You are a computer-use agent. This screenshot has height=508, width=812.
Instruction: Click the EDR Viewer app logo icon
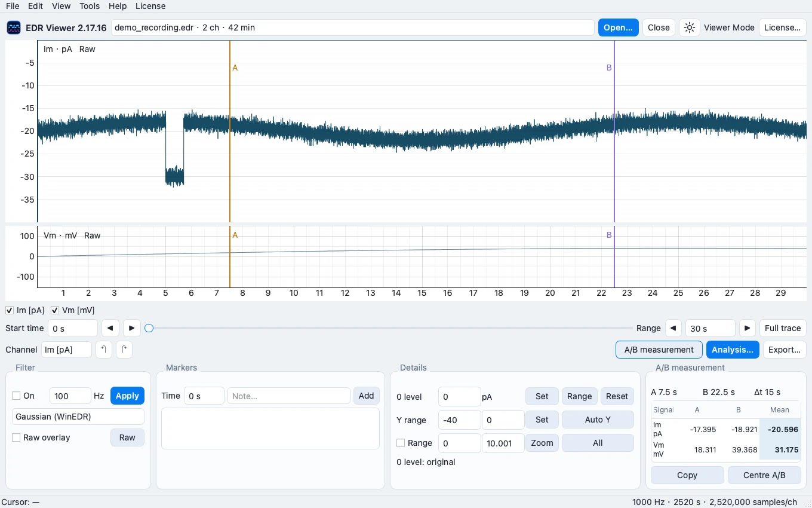tap(14, 27)
